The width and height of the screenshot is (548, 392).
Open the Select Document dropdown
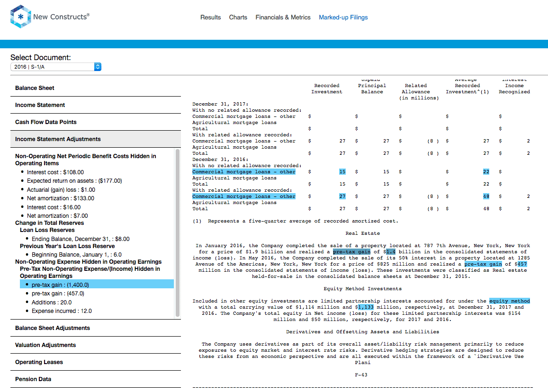coord(56,67)
